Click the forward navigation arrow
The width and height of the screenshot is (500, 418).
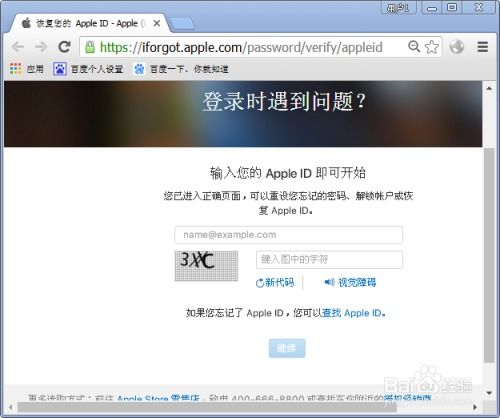click(x=41, y=47)
